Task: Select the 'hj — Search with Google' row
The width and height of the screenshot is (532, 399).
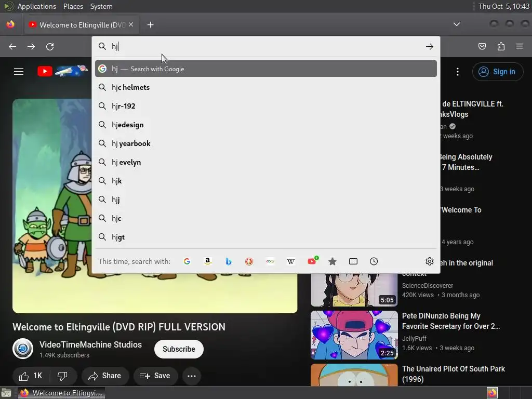Action: tap(265, 69)
